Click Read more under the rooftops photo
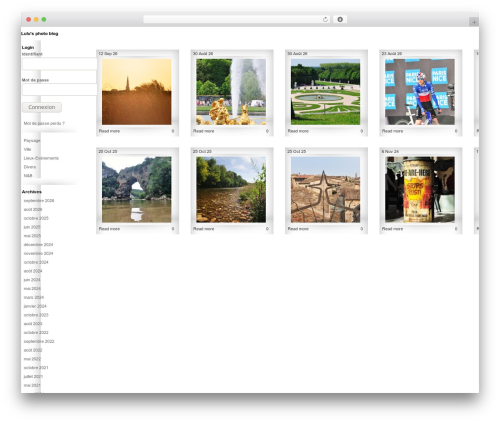The width and height of the screenshot is (500, 423). [298, 229]
